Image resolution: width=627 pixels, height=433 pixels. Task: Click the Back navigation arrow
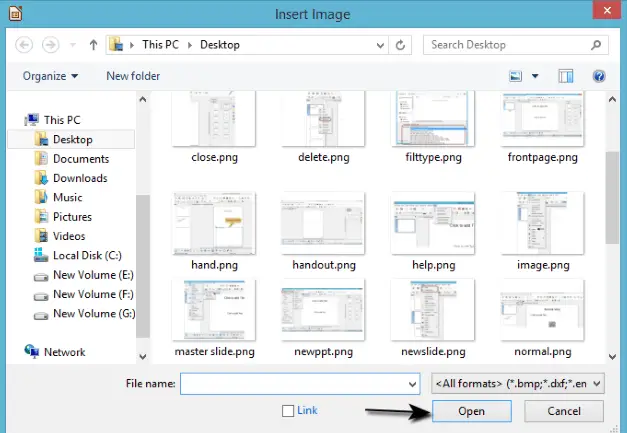(24, 45)
